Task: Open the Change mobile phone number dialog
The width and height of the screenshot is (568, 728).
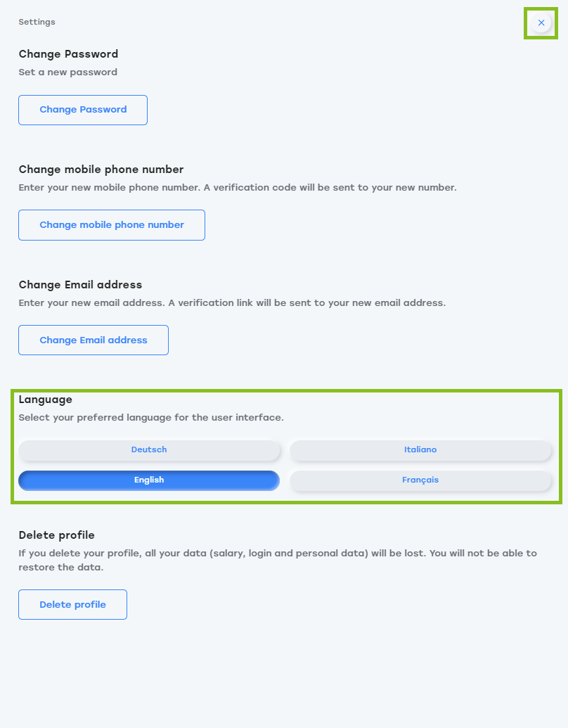Action: 112,225
